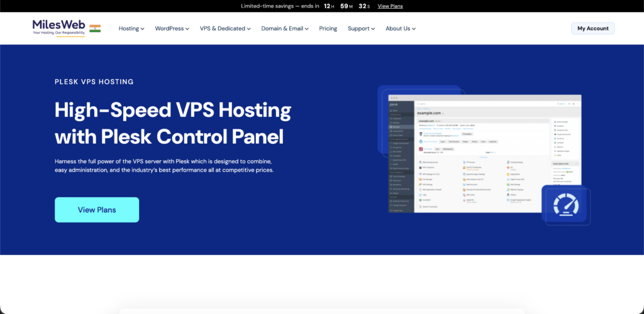The height and width of the screenshot is (314, 644).
Task: Click the chevron arrow beside About Us
Action: 414,29
